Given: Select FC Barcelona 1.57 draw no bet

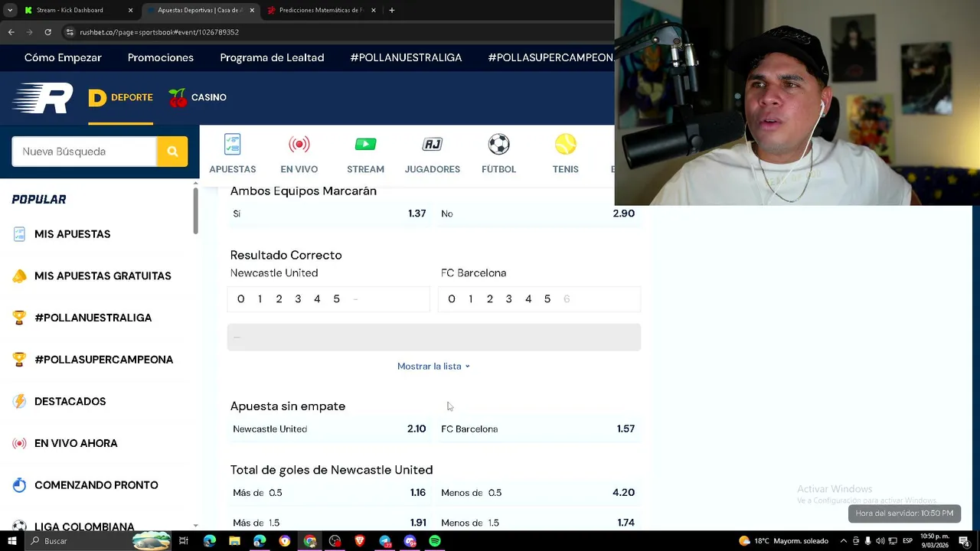Looking at the screenshot, I should (x=538, y=429).
